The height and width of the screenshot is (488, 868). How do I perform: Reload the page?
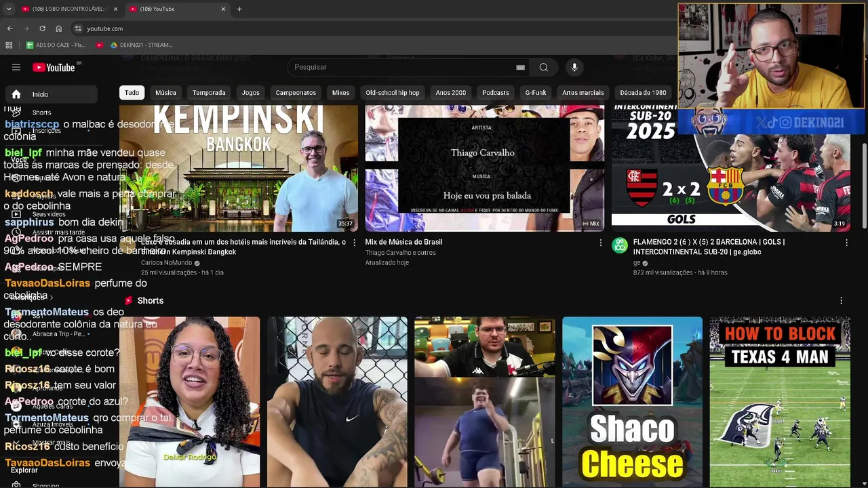click(42, 28)
